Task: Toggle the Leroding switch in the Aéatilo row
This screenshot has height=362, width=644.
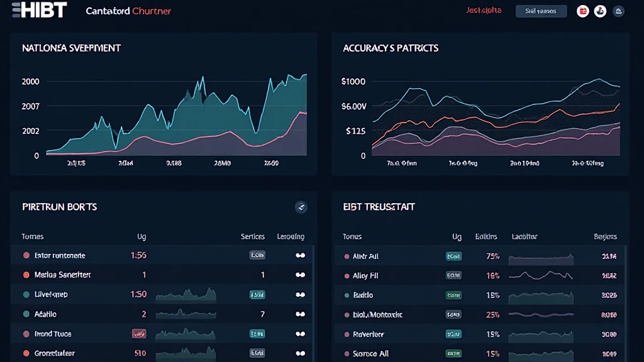Action: point(300,314)
